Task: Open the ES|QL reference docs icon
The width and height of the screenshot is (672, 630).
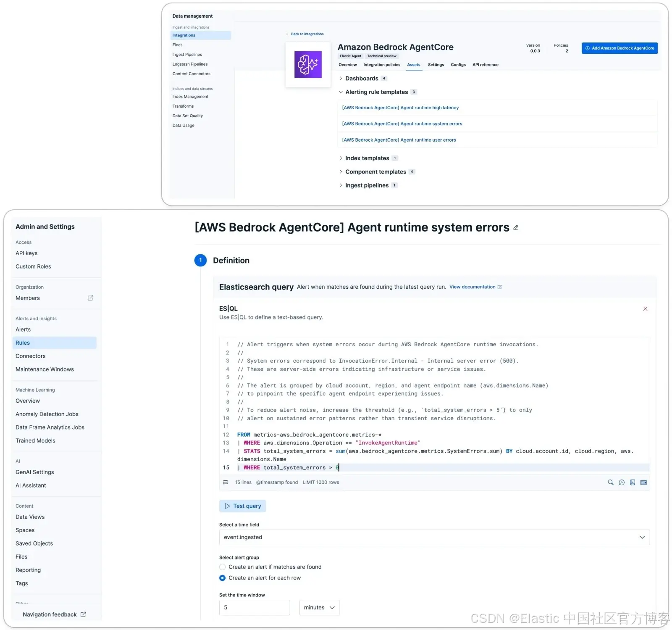Action: [x=633, y=482]
